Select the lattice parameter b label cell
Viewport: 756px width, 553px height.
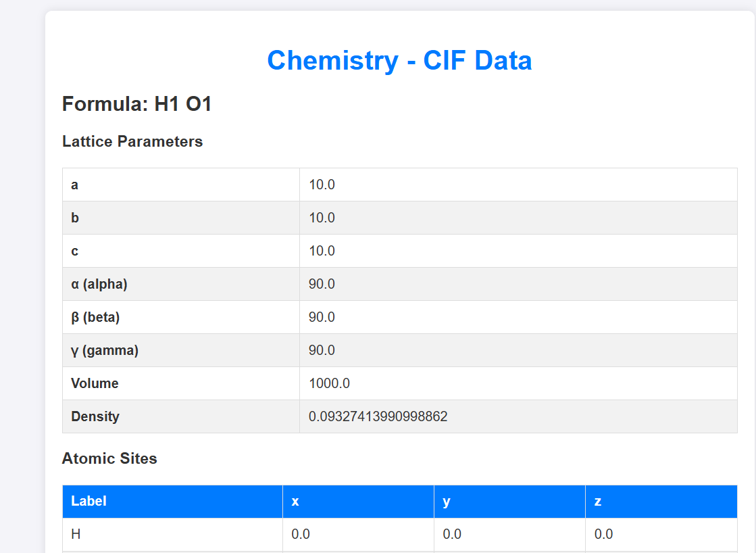pos(75,218)
